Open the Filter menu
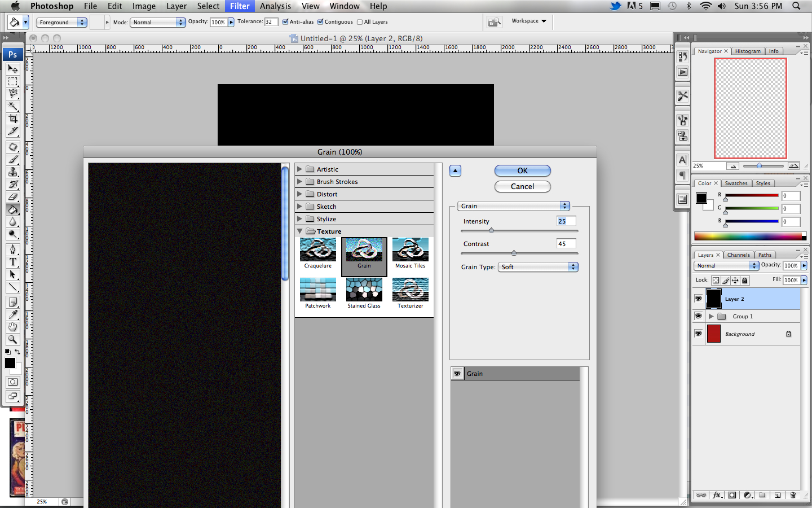 (240, 6)
